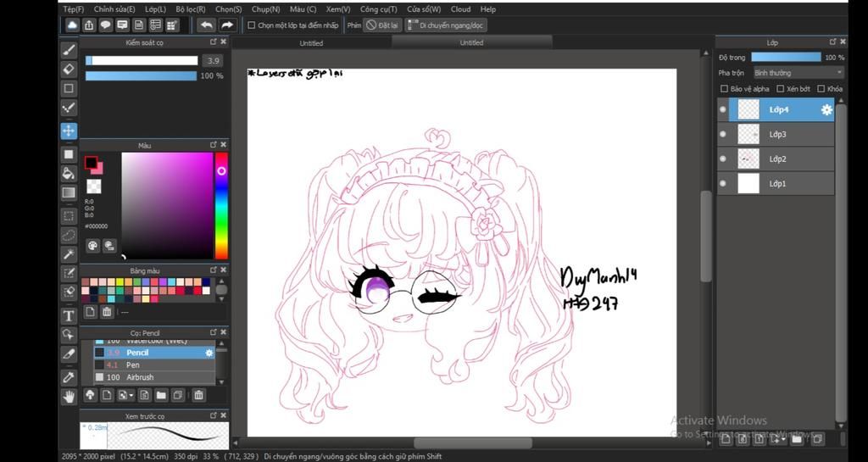
Task: Select the Brush tool in the toolbox
Action: tap(69, 50)
